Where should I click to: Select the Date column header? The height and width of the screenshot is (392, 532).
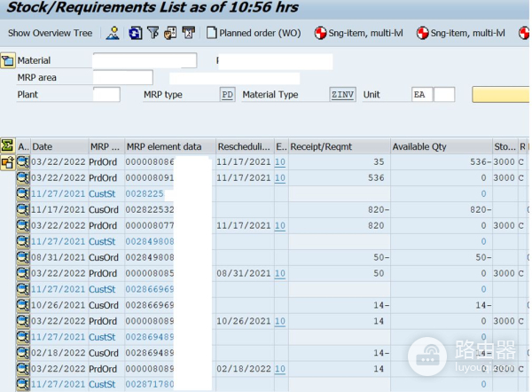[x=58, y=146]
